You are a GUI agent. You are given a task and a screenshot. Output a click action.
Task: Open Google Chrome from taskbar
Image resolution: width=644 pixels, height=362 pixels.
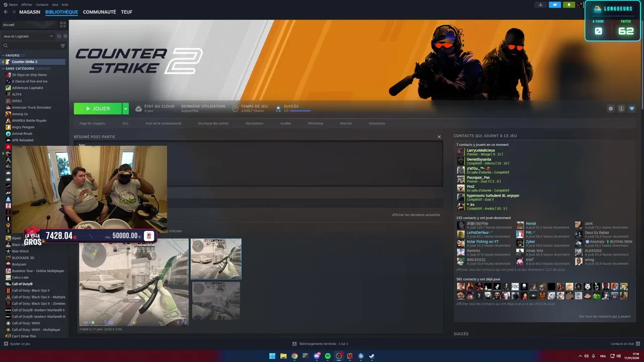(294, 356)
